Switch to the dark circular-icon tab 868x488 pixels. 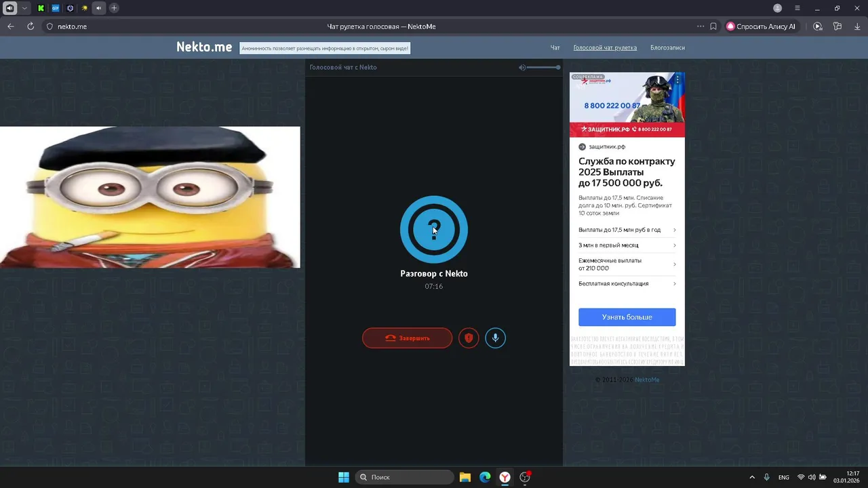click(70, 8)
